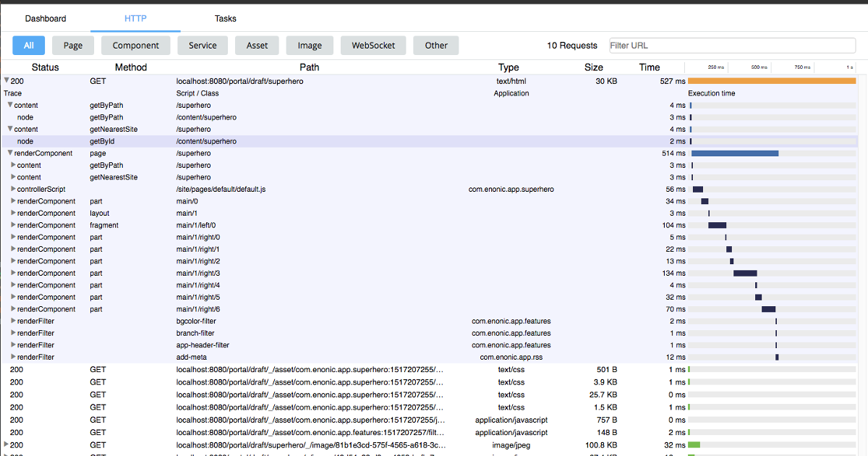Screen dimensions: 868x456
Task: Sort by the Time column header
Action: (650, 67)
